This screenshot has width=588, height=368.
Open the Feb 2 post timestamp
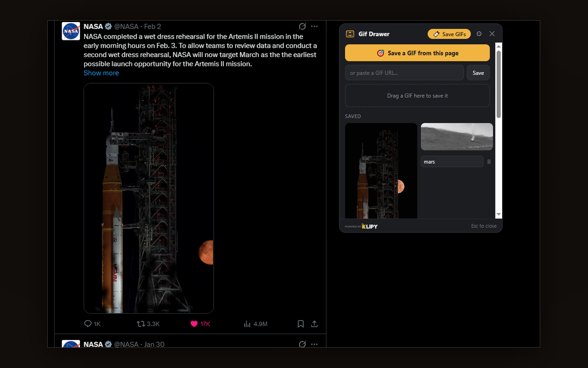point(153,27)
